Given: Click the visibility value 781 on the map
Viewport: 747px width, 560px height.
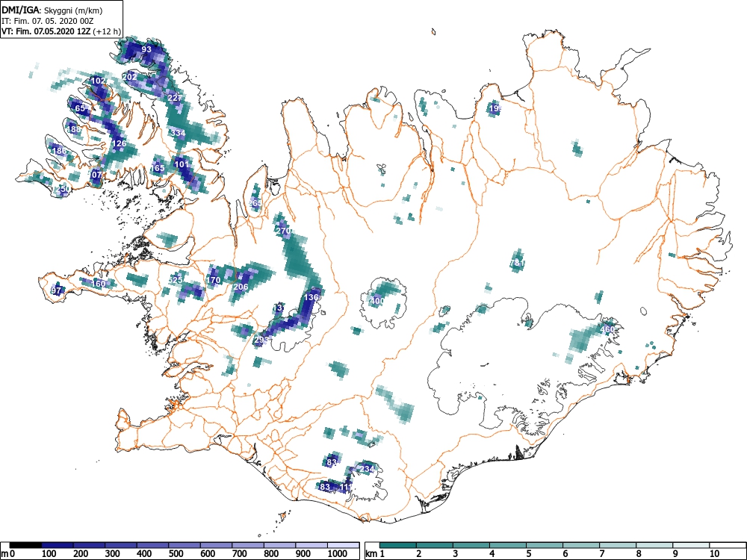Looking at the screenshot, I should pyautogui.click(x=518, y=263).
